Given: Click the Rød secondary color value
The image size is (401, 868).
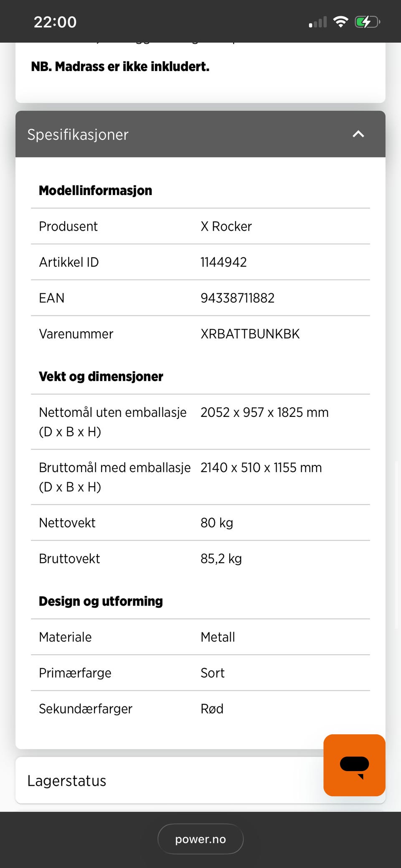Looking at the screenshot, I should 211,709.
